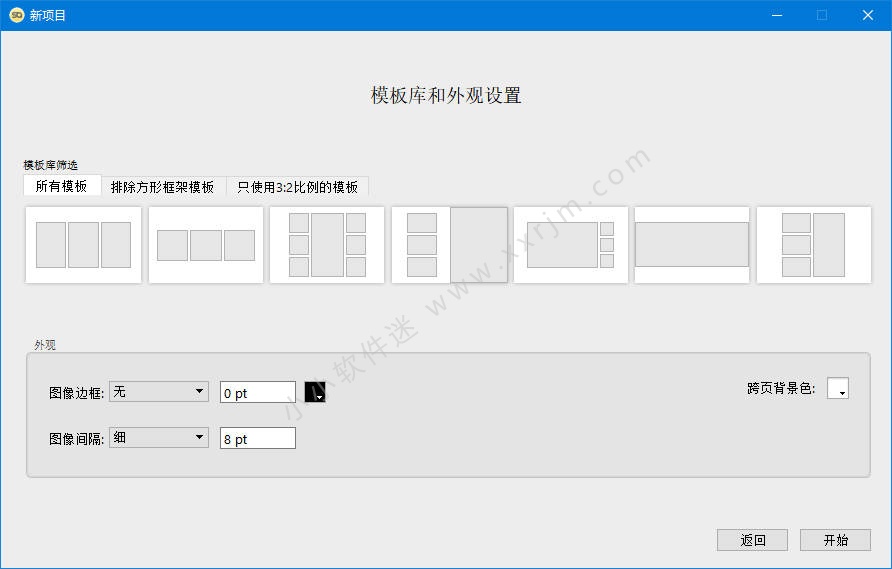Viewport: 892px width, 569px height.
Task: Click the 开始 button
Action: [x=835, y=540]
